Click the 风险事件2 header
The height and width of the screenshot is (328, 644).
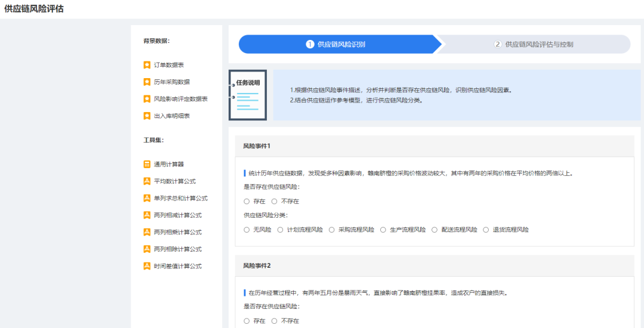pyautogui.click(x=435, y=265)
